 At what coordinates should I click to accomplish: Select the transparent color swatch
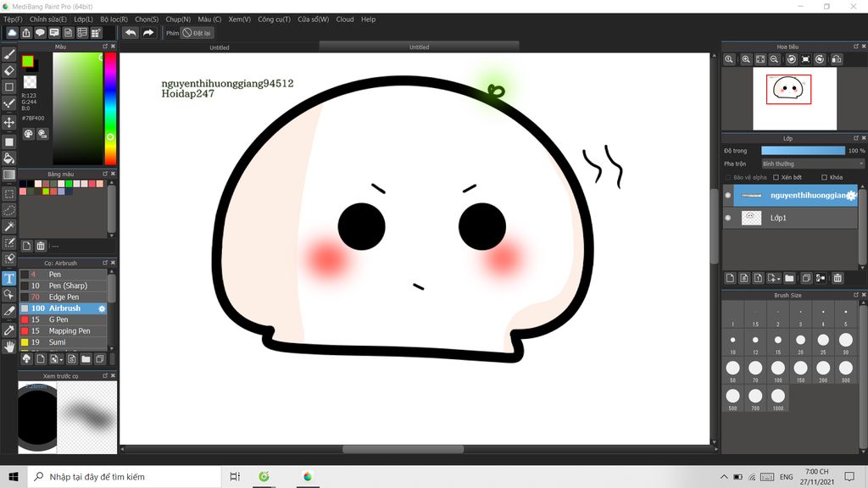click(30, 82)
